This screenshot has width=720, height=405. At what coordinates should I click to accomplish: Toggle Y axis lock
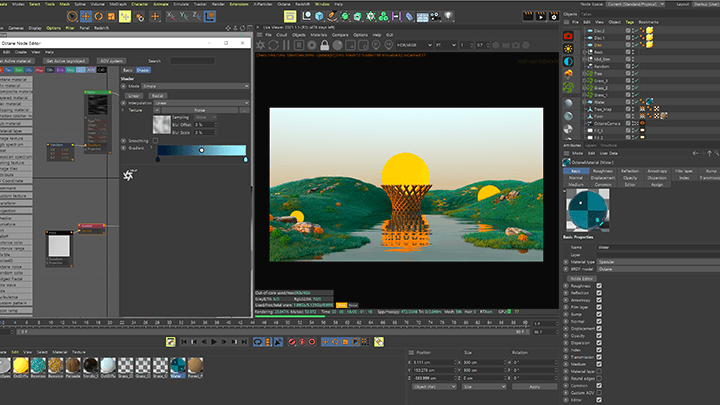[184, 17]
